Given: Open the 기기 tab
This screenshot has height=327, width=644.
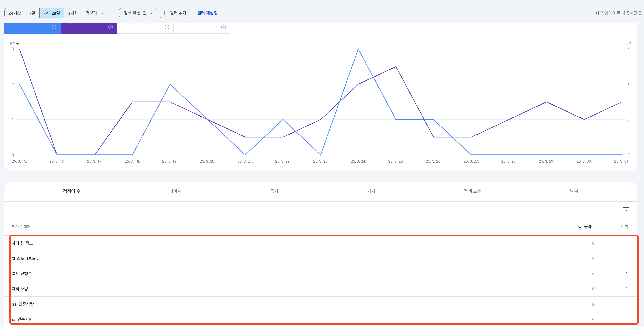Looking at the screenshot, I should click(x=371, y=191).
